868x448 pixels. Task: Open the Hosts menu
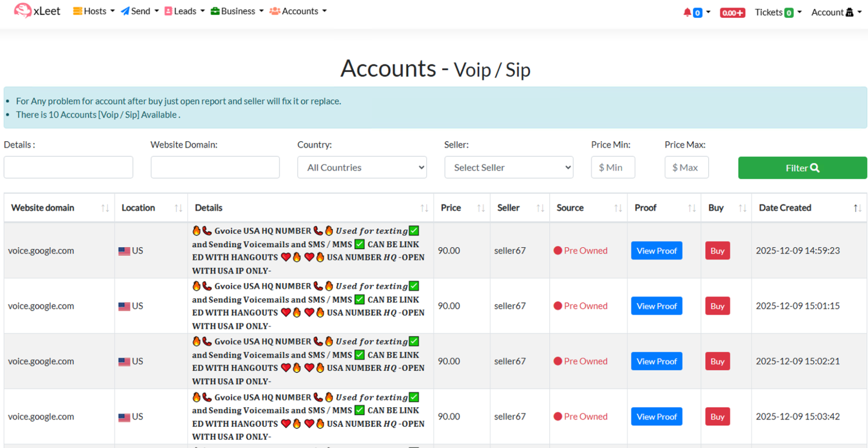click(x=94, y=11)
